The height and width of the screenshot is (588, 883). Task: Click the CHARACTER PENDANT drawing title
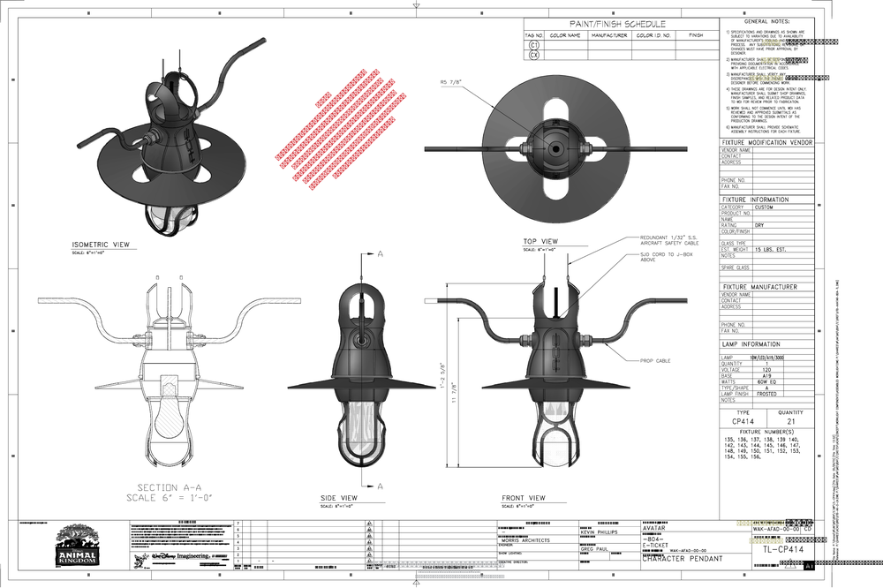coord(682,559)
